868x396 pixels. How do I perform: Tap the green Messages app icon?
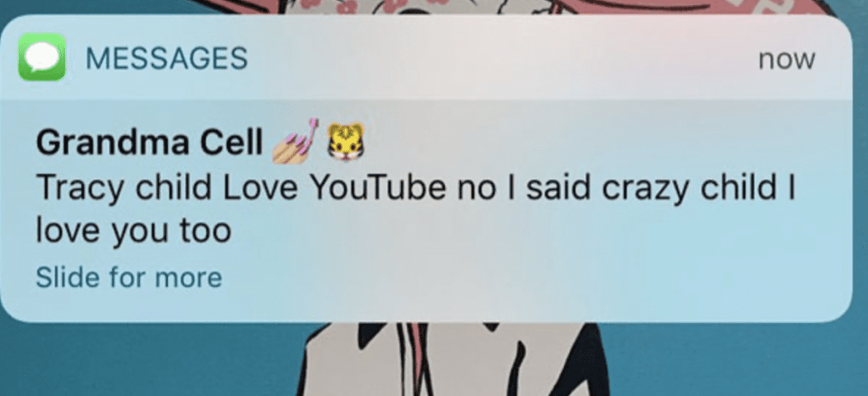42,57
